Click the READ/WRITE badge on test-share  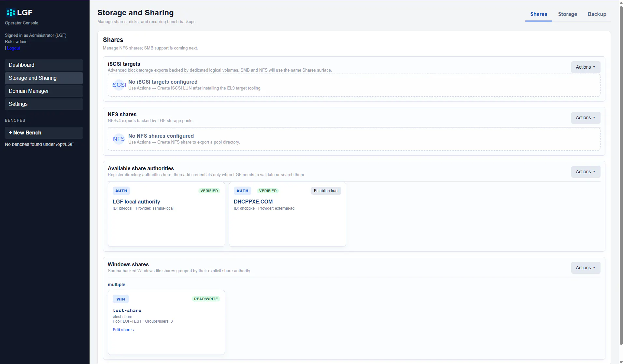click(x=206, y=299)
